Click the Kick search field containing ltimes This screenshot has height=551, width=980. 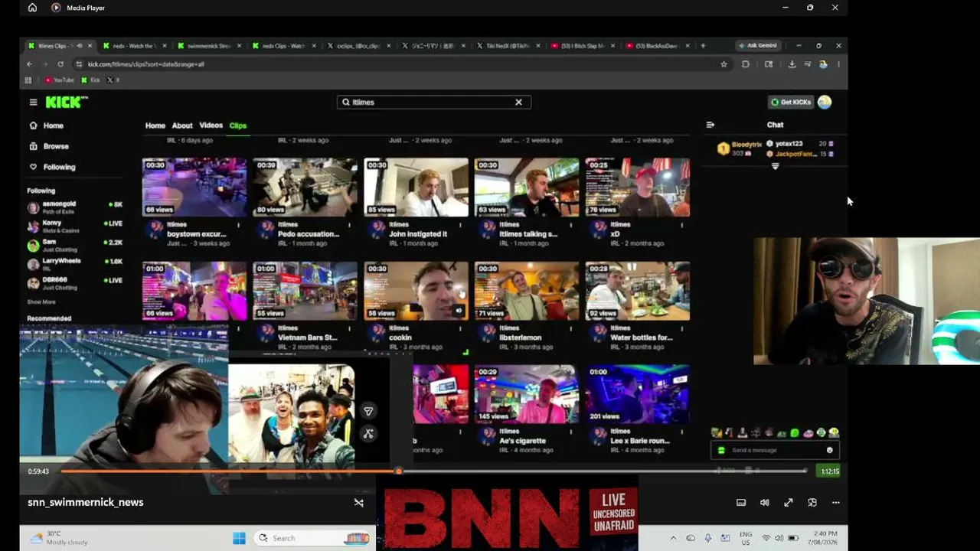point(433,102)
